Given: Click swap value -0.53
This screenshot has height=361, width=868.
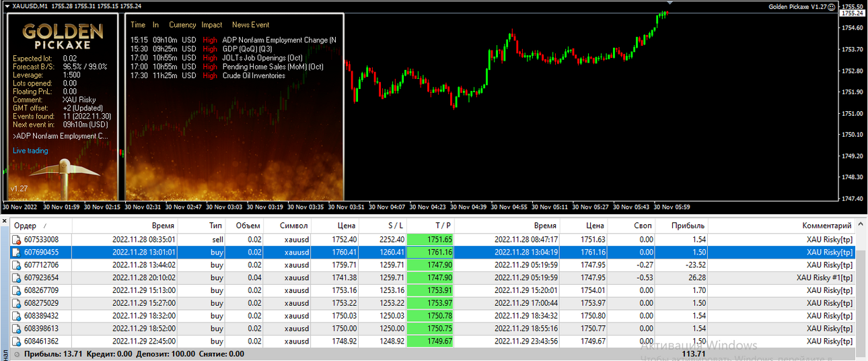Looking at the screenshot, I should click(x=645, y=277).
